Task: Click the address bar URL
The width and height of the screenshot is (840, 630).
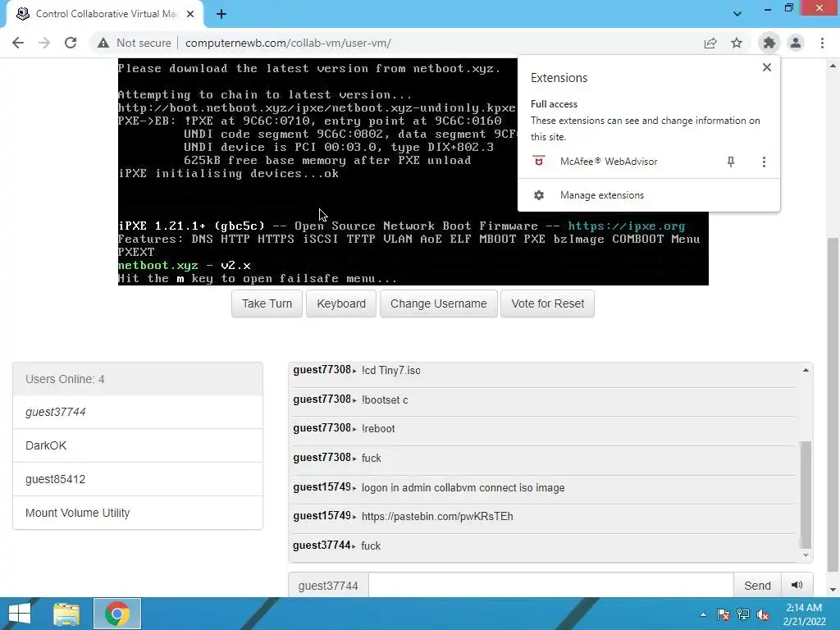Action: coord(288,43)
